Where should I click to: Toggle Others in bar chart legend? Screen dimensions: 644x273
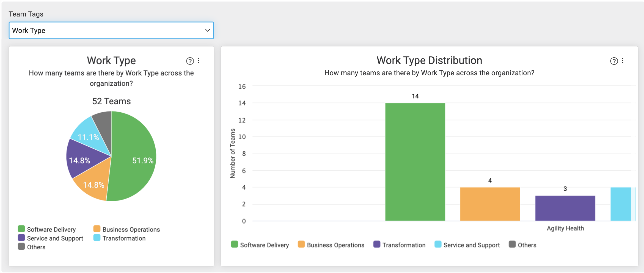coord(522,245)
